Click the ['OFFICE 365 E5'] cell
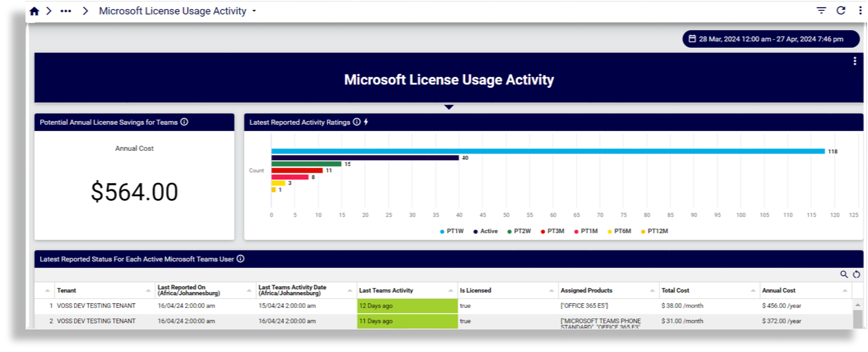Image resolution: width=868 pixels, height=352 pixels. point(584,306)
